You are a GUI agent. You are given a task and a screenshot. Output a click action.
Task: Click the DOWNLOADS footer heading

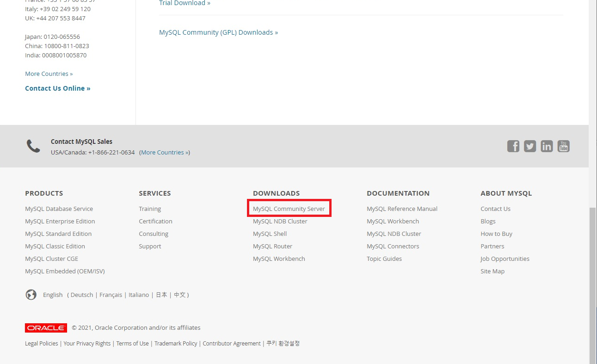coord(276,193)
